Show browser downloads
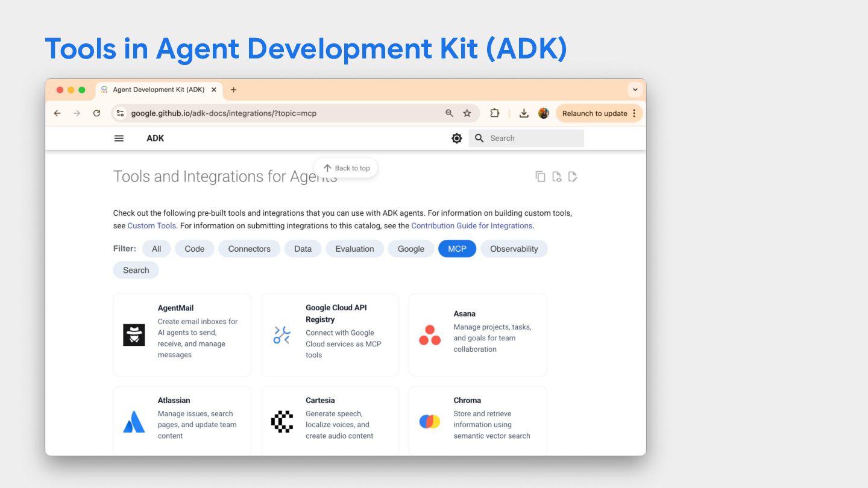This screenshot has width=868, height=488. coord(524,113)
